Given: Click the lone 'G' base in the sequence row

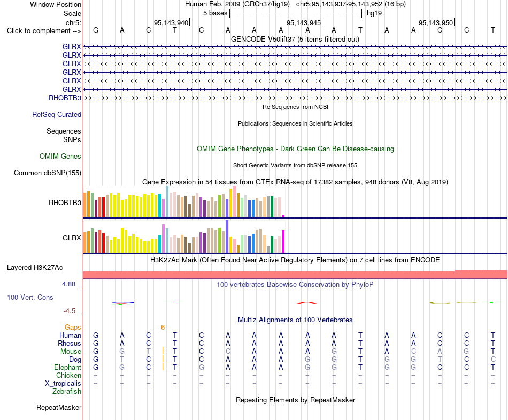Looking at the screenshot, I should (96, 30).
